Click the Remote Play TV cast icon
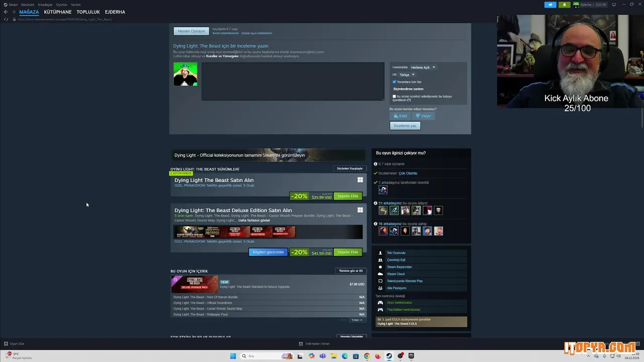The image size is (644, 362). [x=380, y=281]
